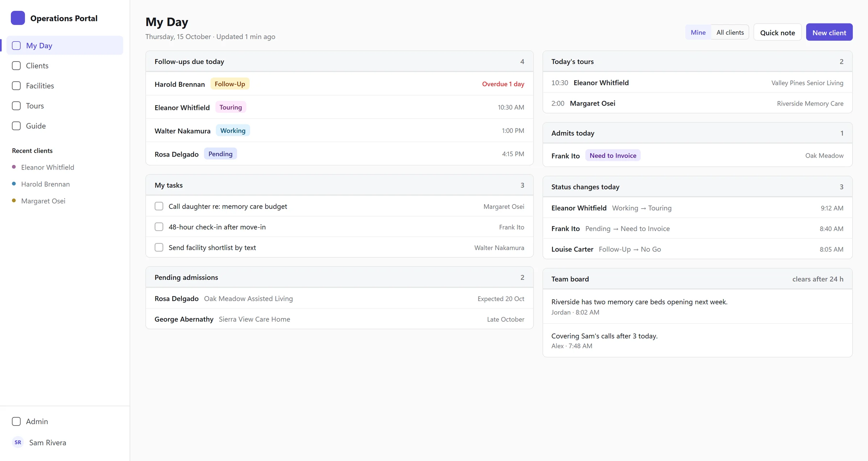Click the gold dot beside Margaret Osei
Viewport: 868px width, 461px height.
14,201
